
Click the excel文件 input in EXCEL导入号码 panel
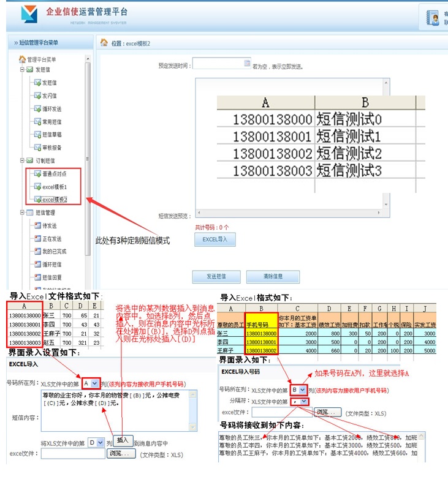pos(282,412)
